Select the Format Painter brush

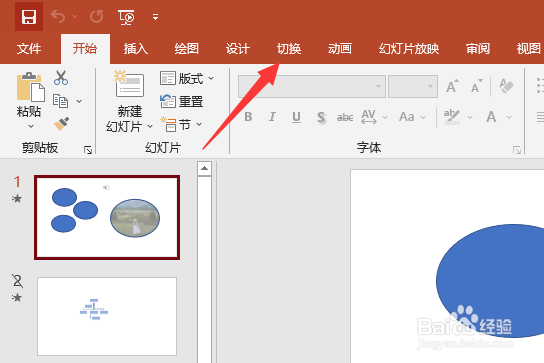pos(61,124)
